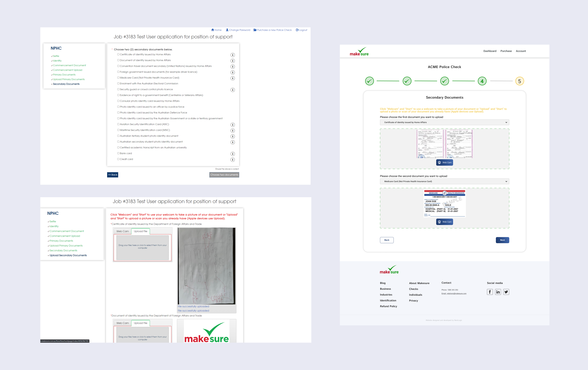Check Enrolment with the Australian Electoral Commission
588x370 pixels.
tap(118, 83)
